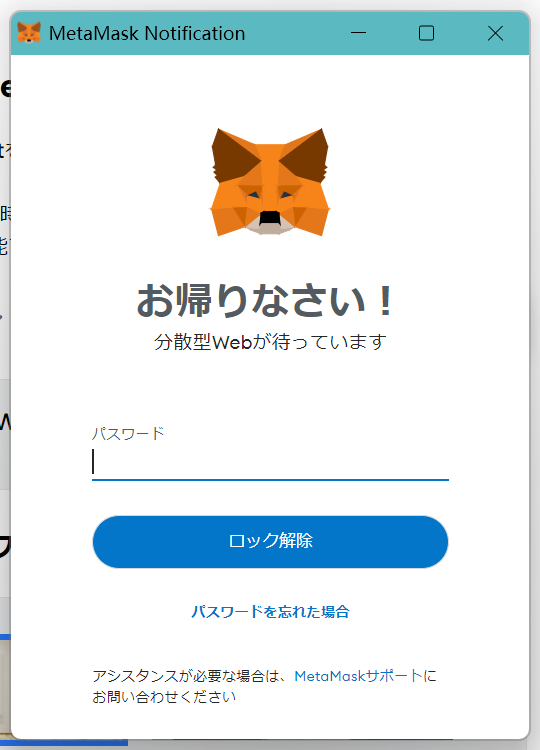Click the large MetaMask fox logo
540x750 pixels.
click(270, 182)
